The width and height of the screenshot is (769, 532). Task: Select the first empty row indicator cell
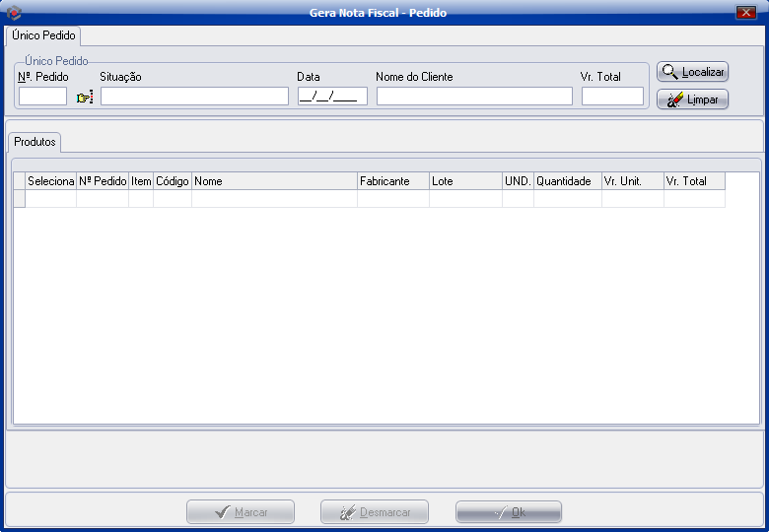[x=19, y=199]
